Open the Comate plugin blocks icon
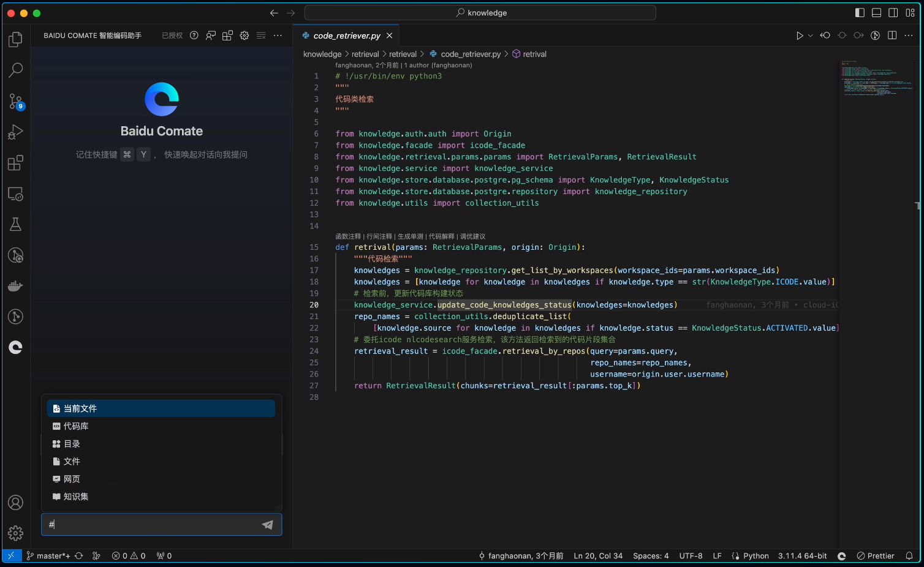The height and width of the screenshot is (567, 924). click(x=227, y=36)
